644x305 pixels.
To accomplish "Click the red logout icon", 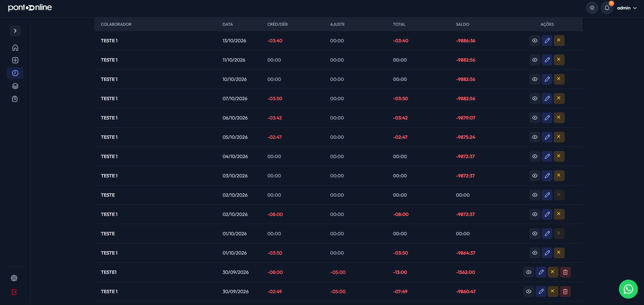I will pos(14,292).
